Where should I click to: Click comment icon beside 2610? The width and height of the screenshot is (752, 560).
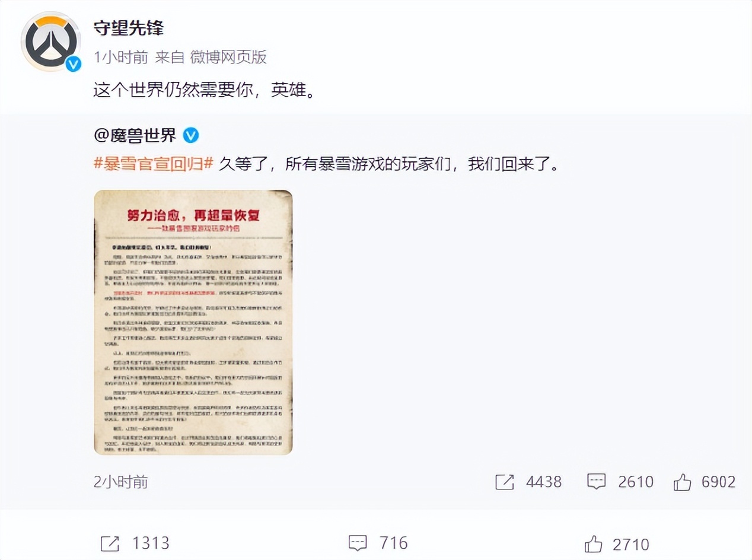[596, 482]
